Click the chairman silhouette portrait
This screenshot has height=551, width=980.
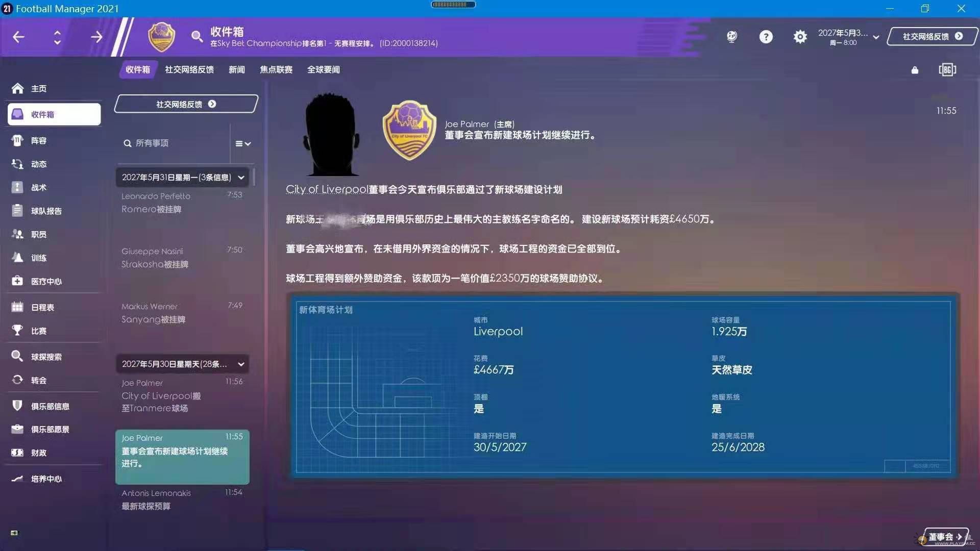pyautogui.click(x=332, y=135)
